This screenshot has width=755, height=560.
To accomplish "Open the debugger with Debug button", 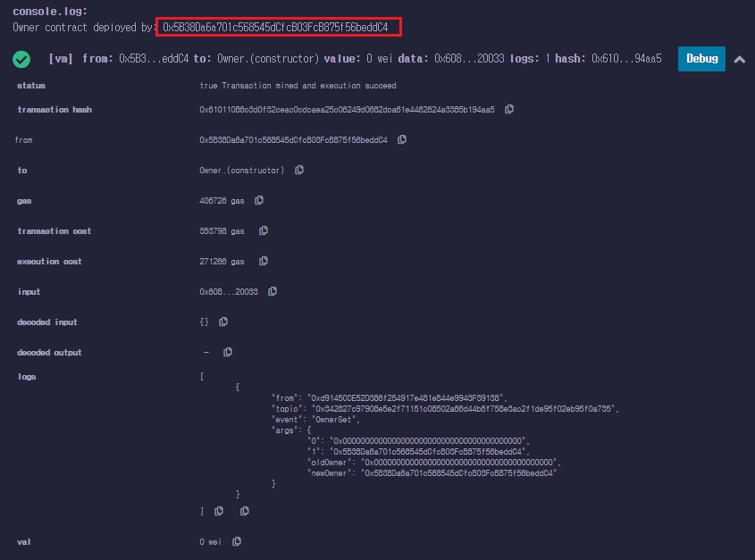I will (x=701, y=59).
